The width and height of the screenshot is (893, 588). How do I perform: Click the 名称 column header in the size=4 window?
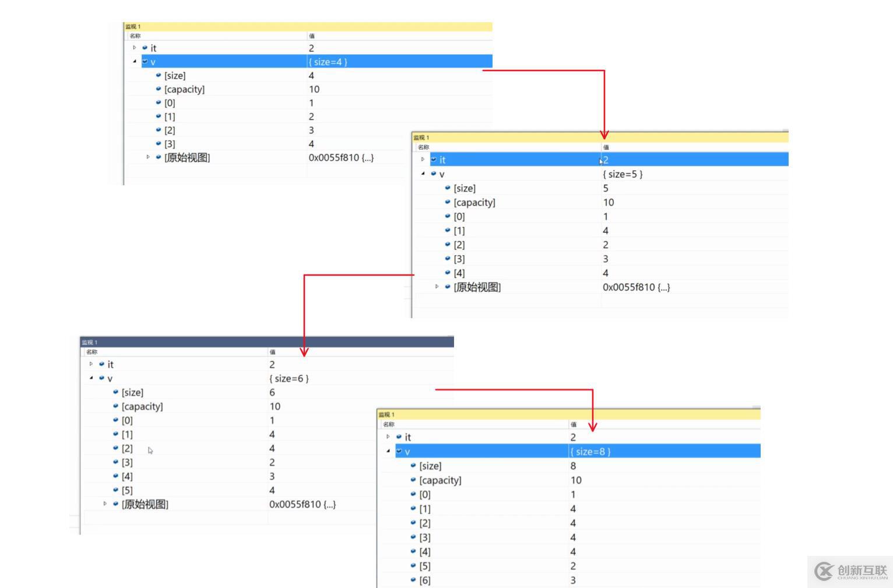(x=135, y=36)
